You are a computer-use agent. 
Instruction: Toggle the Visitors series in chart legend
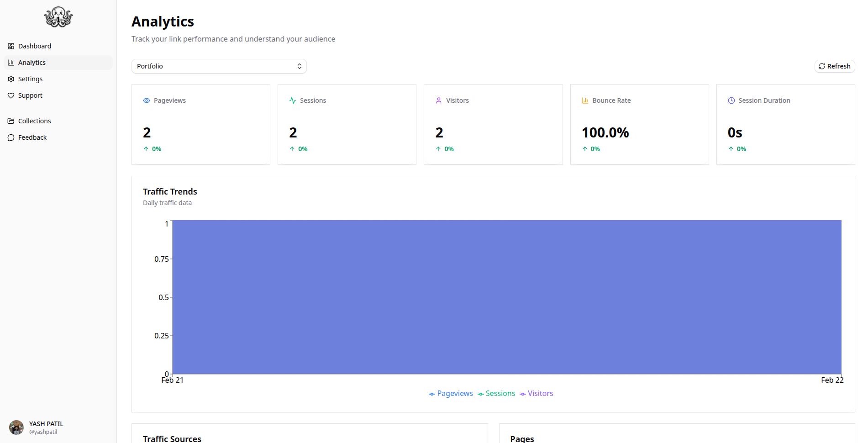537,394
